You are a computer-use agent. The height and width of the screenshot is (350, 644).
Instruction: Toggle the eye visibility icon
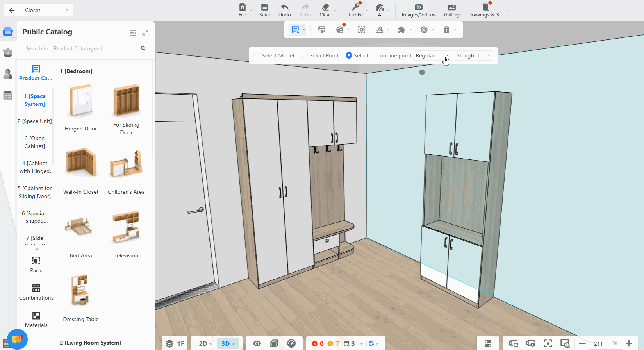pos(257,343)
